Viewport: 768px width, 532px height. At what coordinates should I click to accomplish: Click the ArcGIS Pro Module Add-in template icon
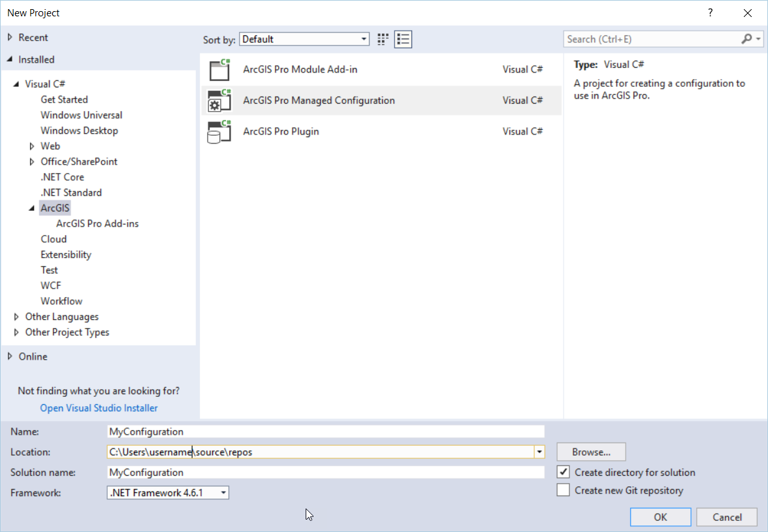coord(219,69)
